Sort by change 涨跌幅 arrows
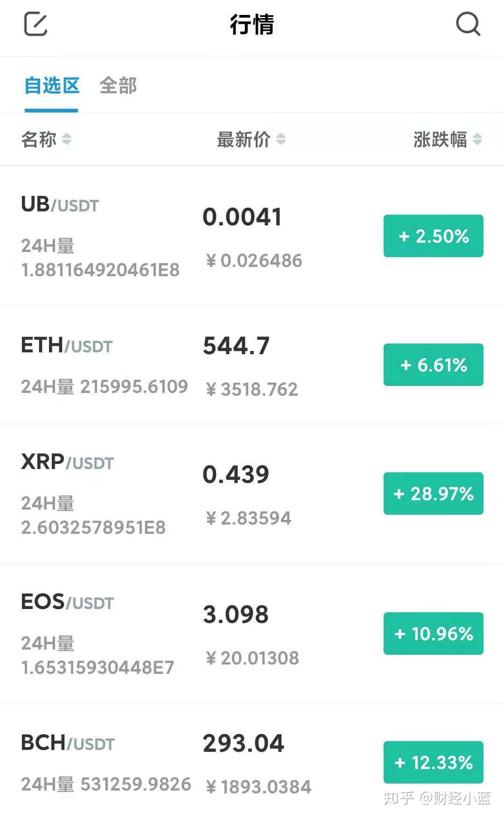The width and height of the screenshot is (504, 819). [477, 139]
